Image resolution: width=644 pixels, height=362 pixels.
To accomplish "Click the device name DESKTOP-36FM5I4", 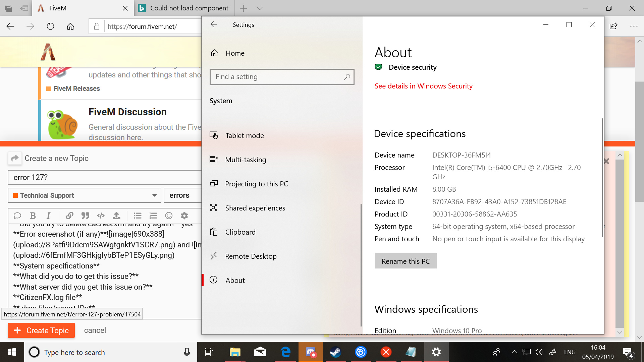I will [462, 155].
